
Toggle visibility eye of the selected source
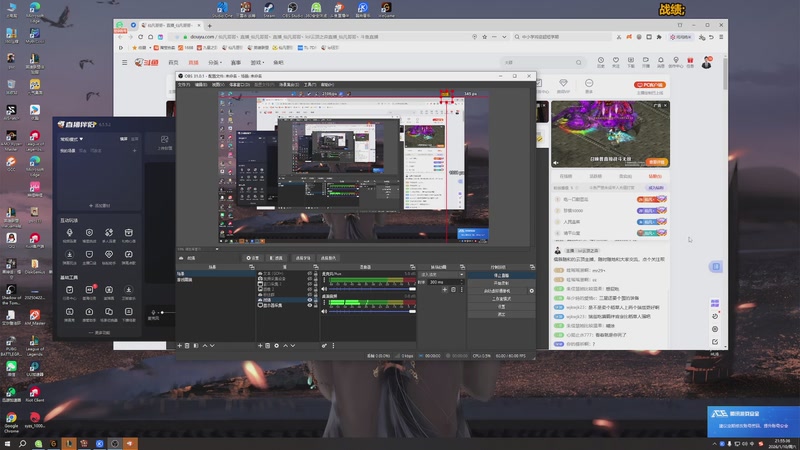tap(310, 299)
